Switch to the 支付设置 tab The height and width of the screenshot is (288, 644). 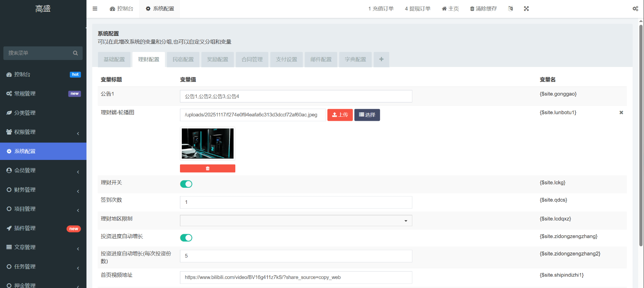pos(286,59)
